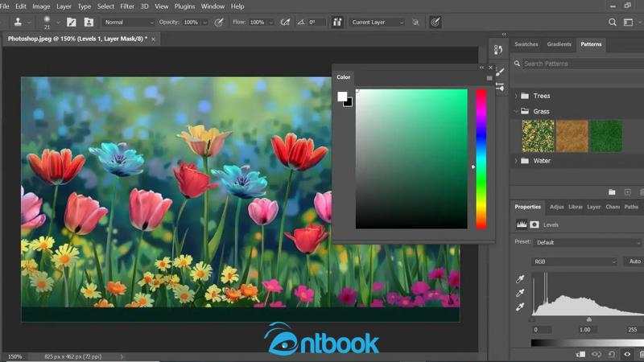Click the brush angle 0° field
The height and width of the screenshot is (362, 644).
tap(316, 23)
